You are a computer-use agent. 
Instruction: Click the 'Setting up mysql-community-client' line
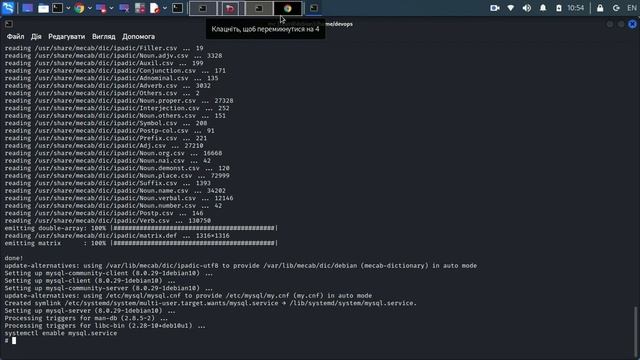tap(109, 273)
